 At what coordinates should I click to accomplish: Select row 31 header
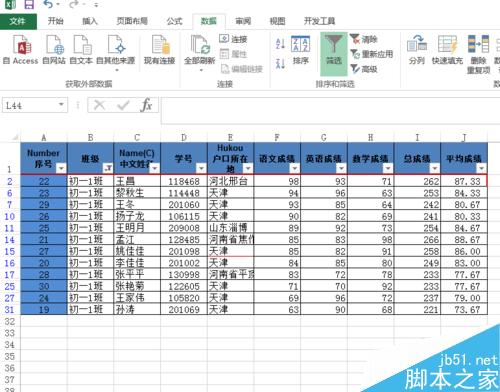pyautogui.click(x=10, y=310)
